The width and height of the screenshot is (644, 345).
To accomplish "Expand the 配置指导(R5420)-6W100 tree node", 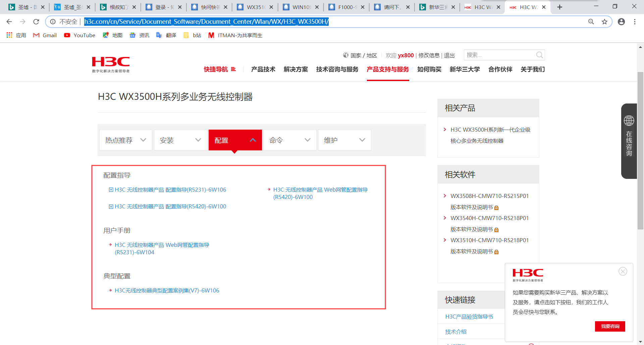I will 111,207.
